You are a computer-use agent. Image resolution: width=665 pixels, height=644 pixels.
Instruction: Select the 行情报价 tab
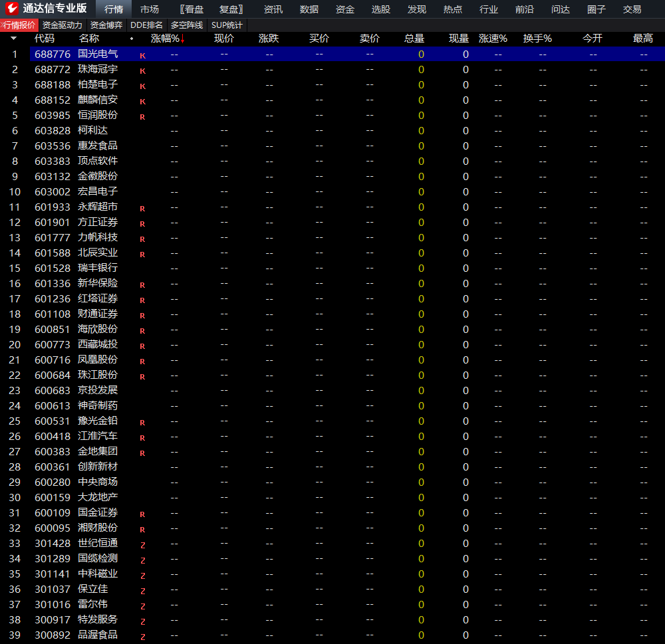click(19, 25)
